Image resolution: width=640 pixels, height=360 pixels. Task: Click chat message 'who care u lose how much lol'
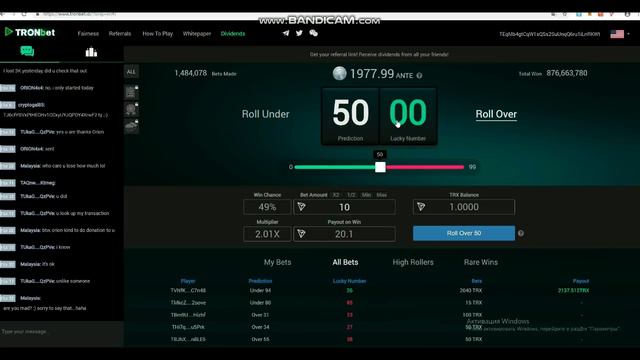click(74, 166)
